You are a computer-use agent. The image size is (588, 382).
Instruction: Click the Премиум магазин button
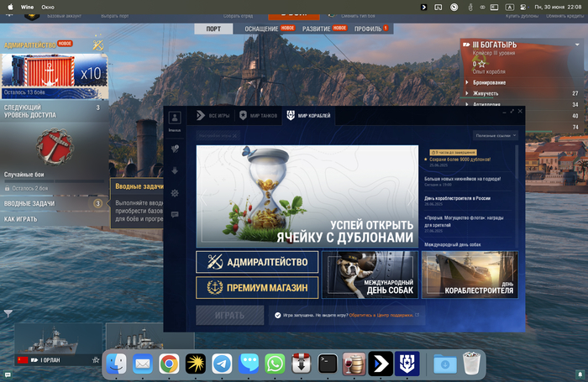tap(257, 288)
